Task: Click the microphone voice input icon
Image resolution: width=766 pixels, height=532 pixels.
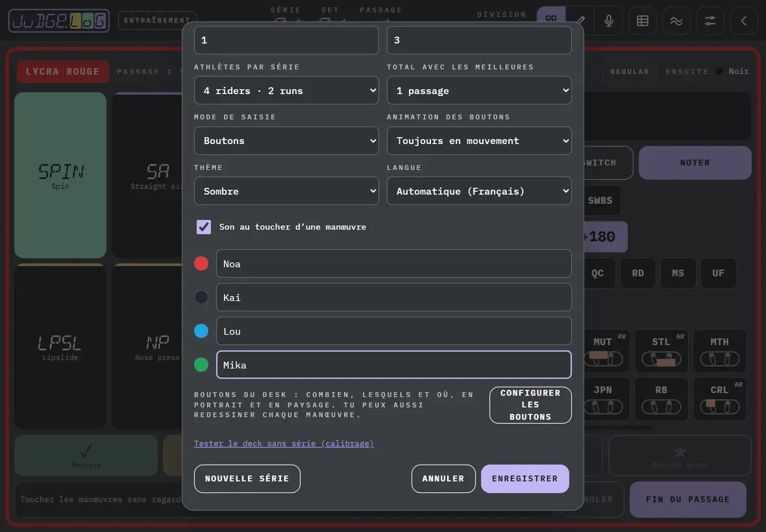Action: (609, 21)
